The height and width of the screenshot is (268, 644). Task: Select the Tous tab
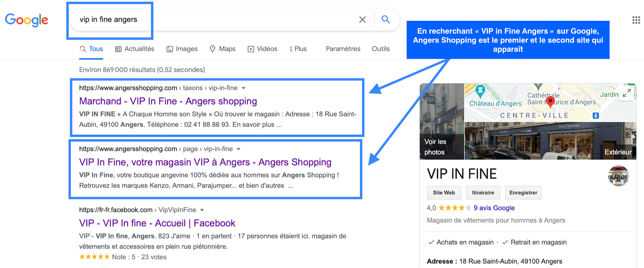91,49
